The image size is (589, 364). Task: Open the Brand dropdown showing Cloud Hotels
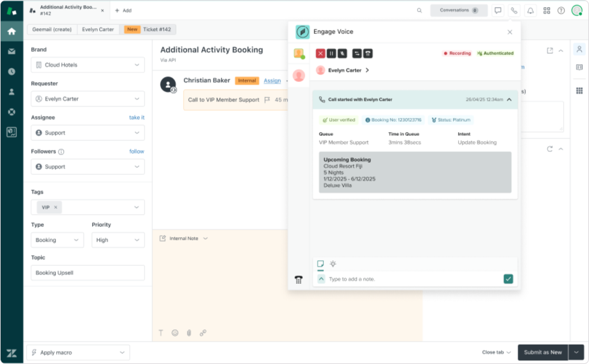coord(88,65)
